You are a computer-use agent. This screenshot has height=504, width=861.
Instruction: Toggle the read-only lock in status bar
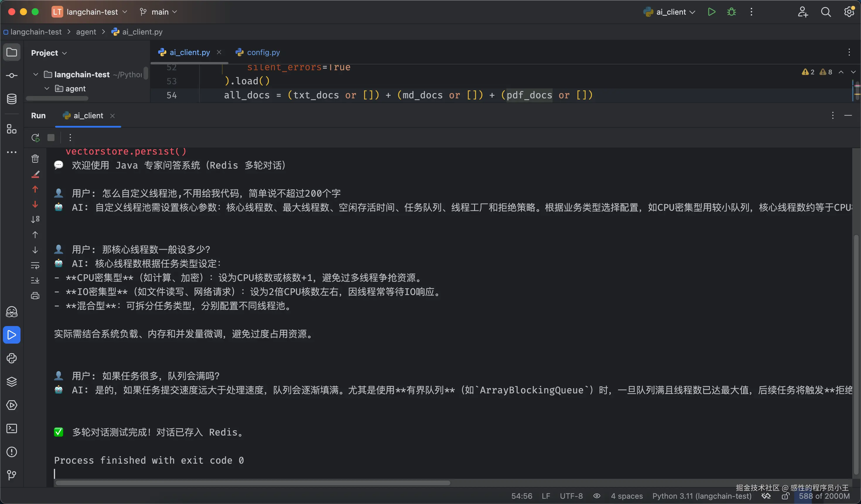point(785,496)
